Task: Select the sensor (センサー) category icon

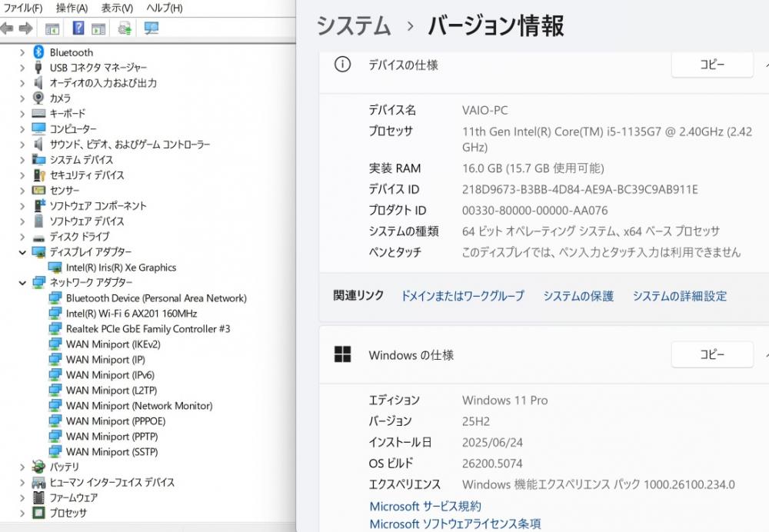Action: pos(38,190)
